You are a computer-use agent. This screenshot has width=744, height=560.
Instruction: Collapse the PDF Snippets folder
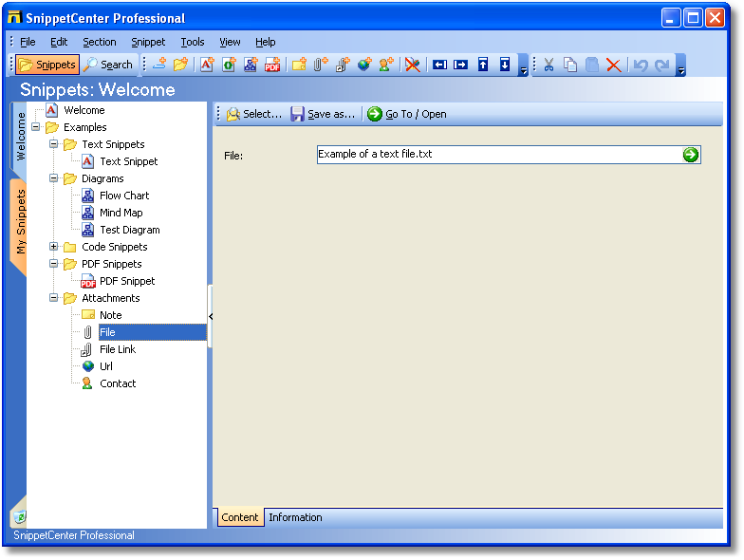(53, 264)
